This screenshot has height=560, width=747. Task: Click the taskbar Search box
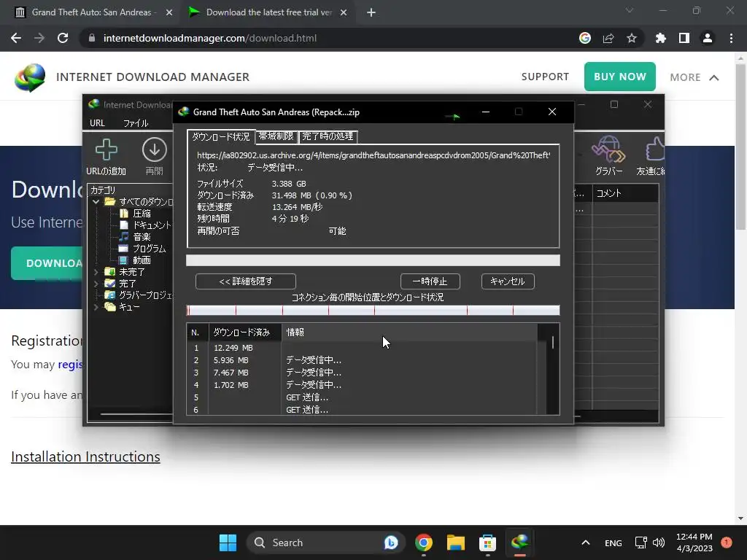pyautogui.click(x=326, y=542)
